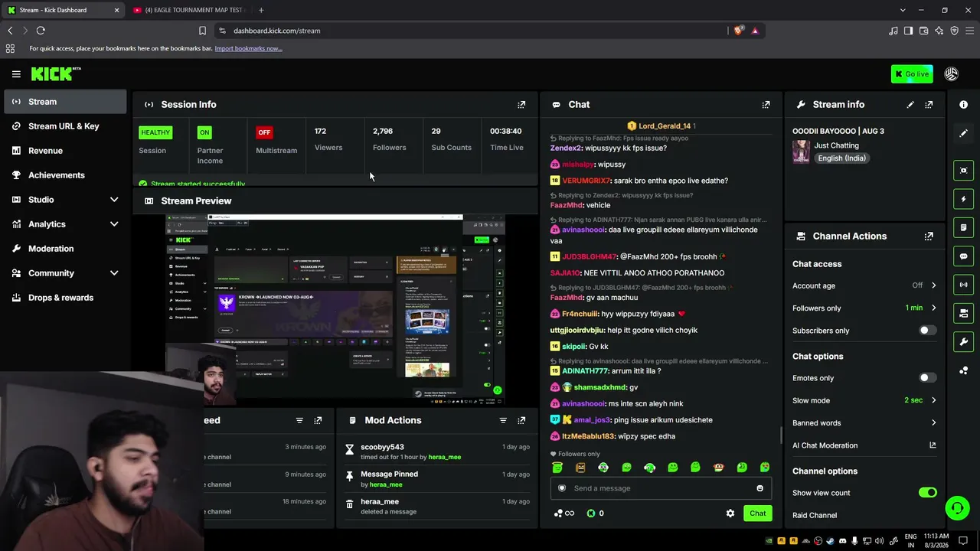Open the emoji picker in message box
The image size is (980, 551).
click(x=759, y=488)
